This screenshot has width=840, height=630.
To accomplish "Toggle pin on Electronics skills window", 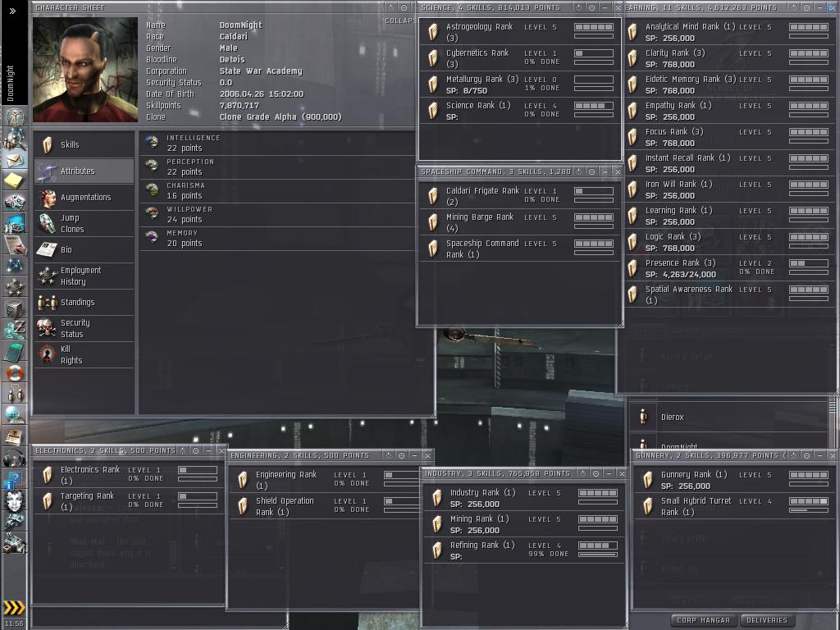I will (x=182, y=450).
